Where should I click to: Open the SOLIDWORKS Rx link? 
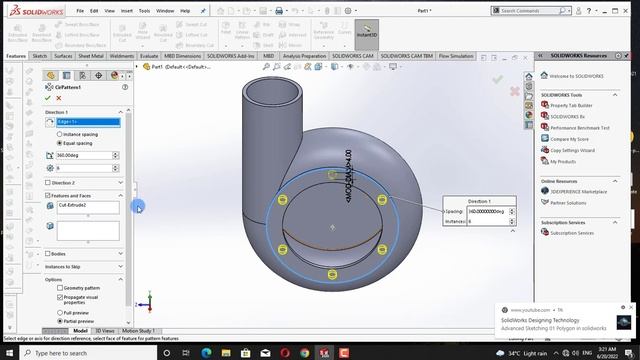point(567,117)
